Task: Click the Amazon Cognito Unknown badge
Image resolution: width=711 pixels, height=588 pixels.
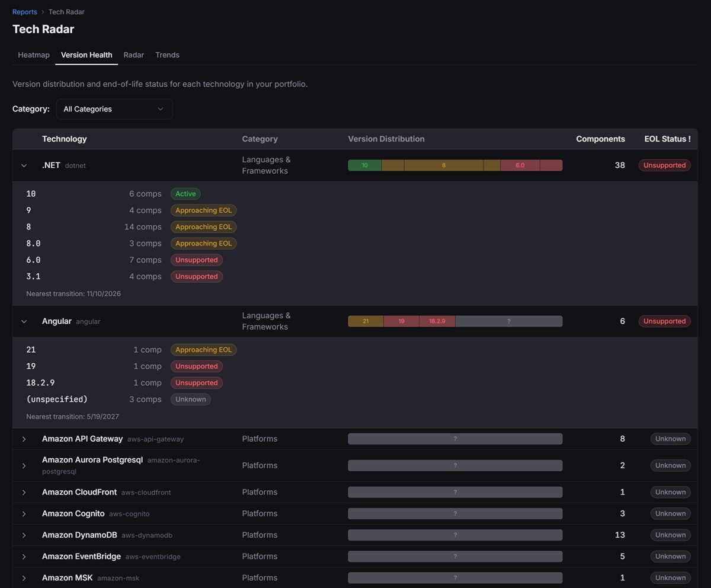Action: click(x=670, y=514)
